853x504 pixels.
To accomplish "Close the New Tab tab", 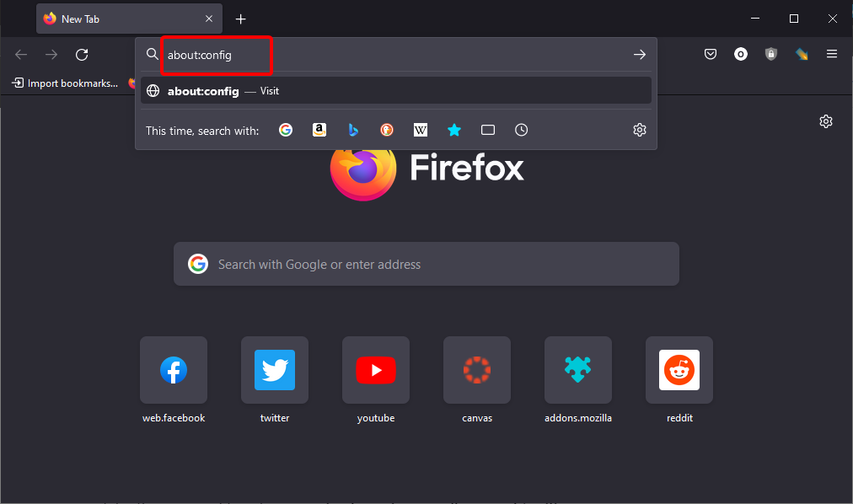I will (209, 19).
